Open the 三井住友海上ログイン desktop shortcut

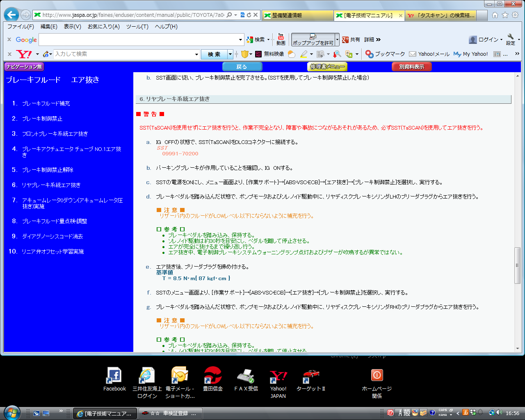[147, 383]
